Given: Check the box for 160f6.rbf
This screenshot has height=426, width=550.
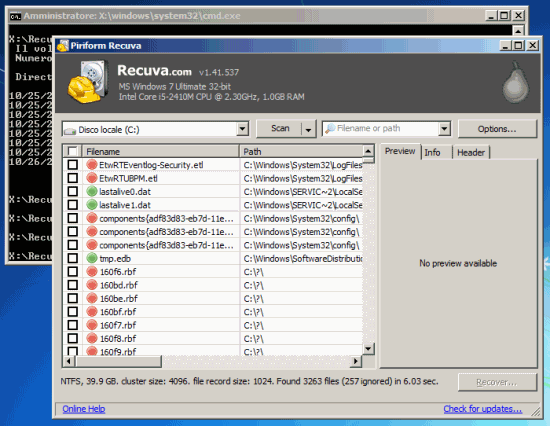Looking at the screenshot, I should (73, 272).
